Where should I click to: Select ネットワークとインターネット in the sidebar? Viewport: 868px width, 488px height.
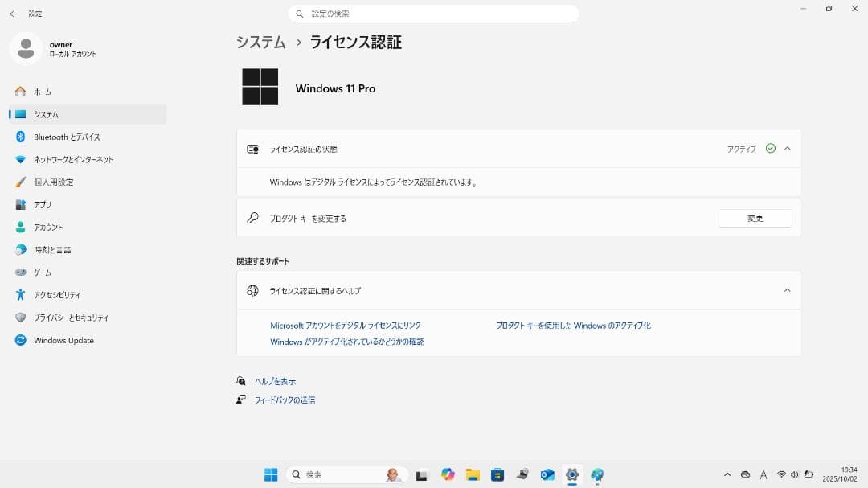pyautogui.click(x=71, y=159)
